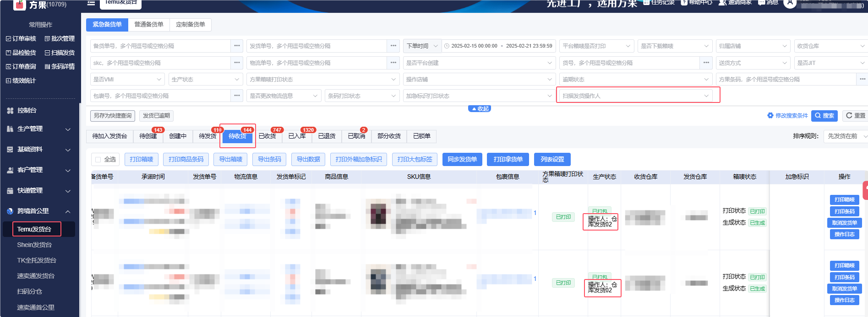The image size is (868, 317).
Task: Open 订单审核 shortcut in sidebar
Action: point(21,39)
